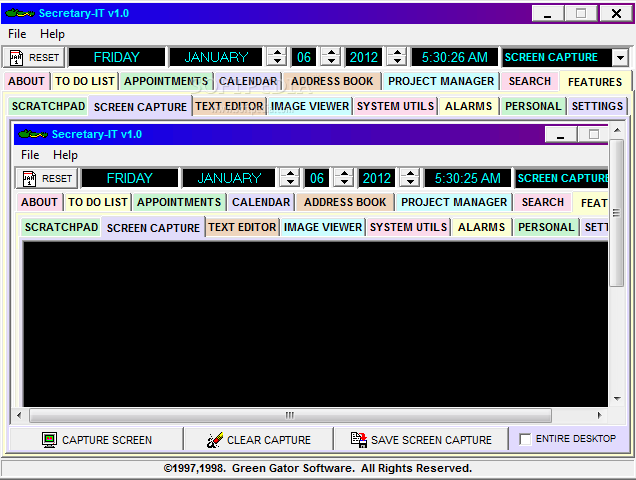This screenshot has width=636, height=480.
Task: Open the PERSONAL sub-tab
Action: click(533, 106)
